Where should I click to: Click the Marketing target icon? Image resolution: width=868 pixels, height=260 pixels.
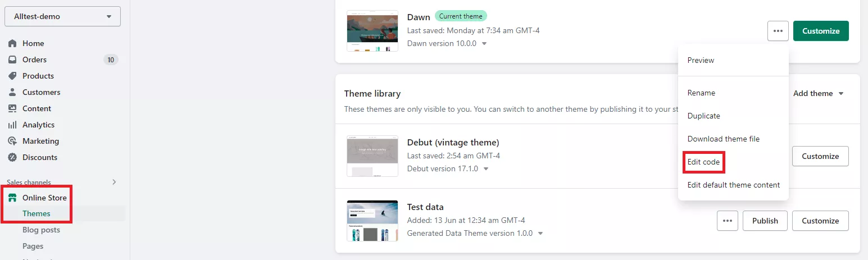pos(12,141)
